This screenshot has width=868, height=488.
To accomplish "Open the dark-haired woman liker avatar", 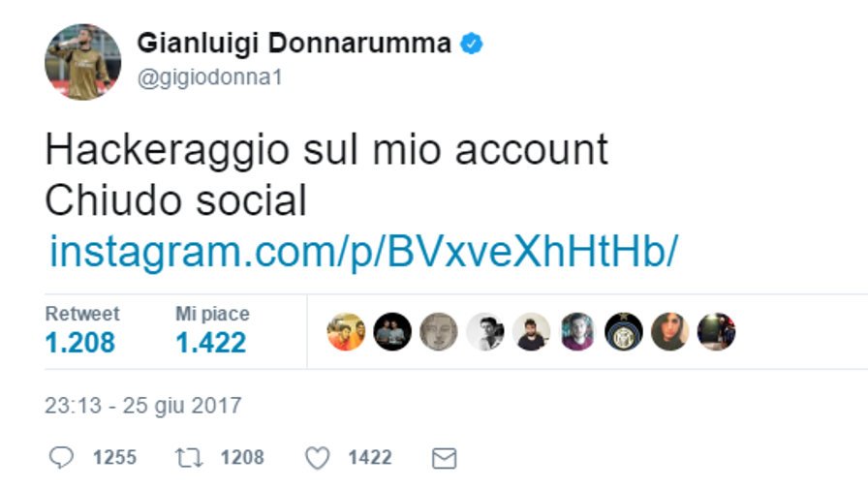I will tap(669, 332).
